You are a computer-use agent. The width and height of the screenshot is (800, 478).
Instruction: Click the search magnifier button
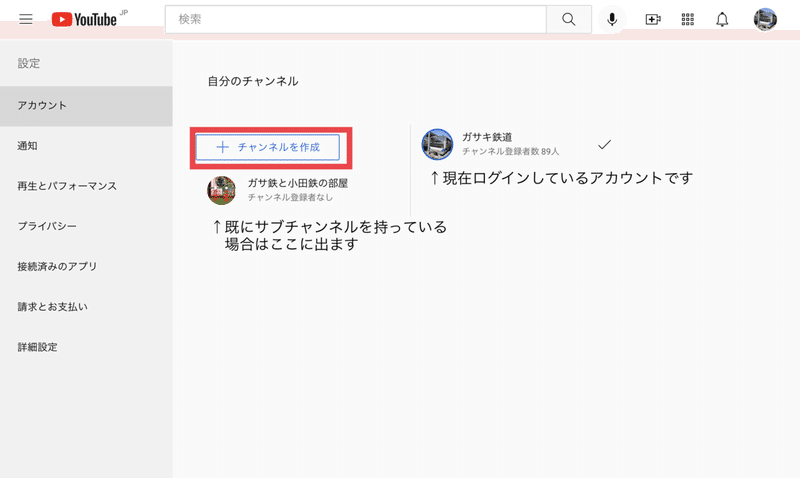(x=569, y=19)
